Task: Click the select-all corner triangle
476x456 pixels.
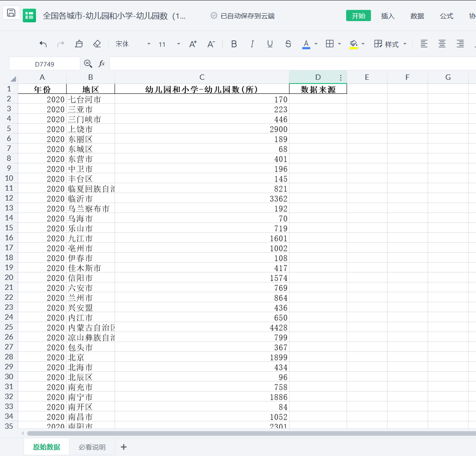Action: [x=13, y=79]
